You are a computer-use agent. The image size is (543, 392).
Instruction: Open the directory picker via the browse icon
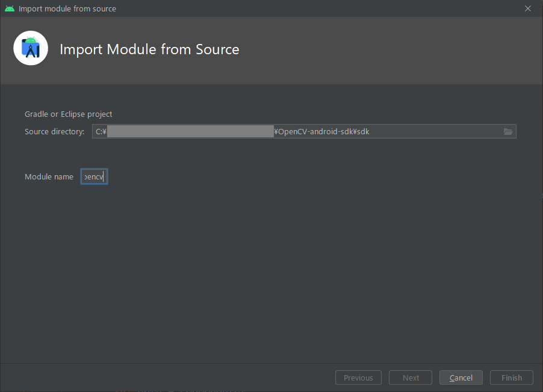coord(508,131)
